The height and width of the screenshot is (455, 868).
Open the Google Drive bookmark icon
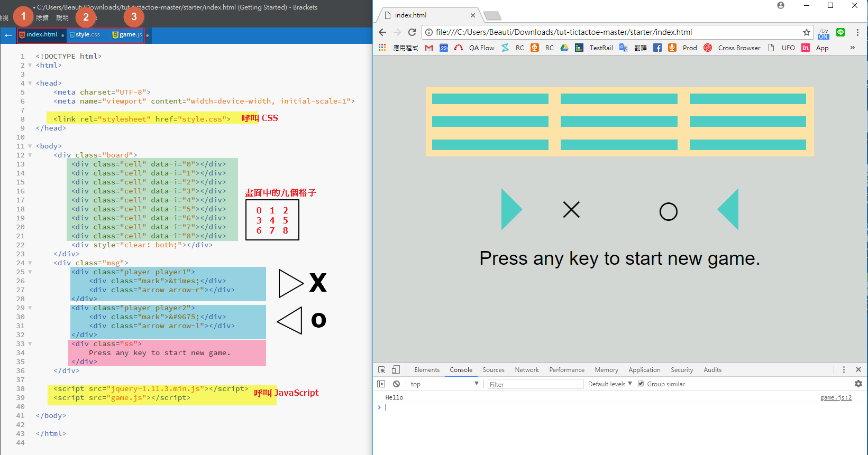[x=564, y=48]
